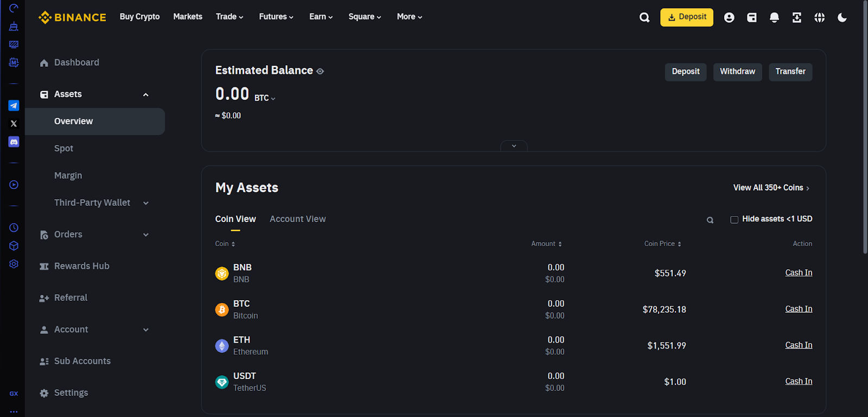
Task: Open Discord from the browser sidebar
Action: (14, 142)
